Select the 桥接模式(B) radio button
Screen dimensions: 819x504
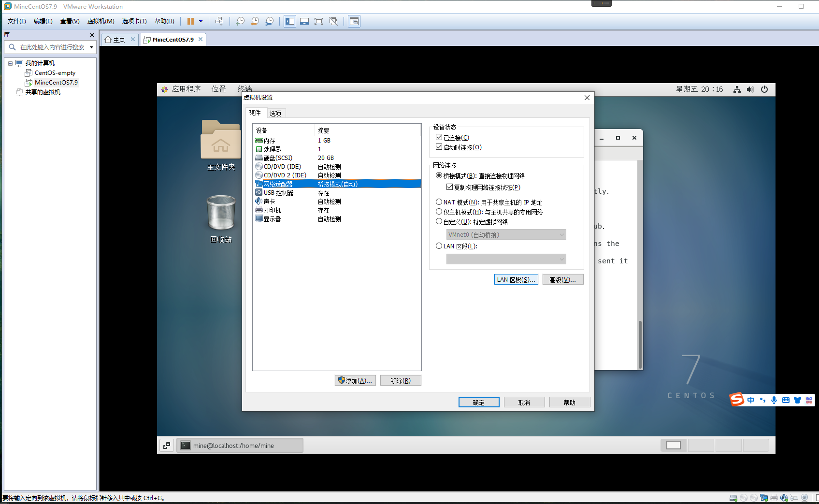tap(439, 176)
